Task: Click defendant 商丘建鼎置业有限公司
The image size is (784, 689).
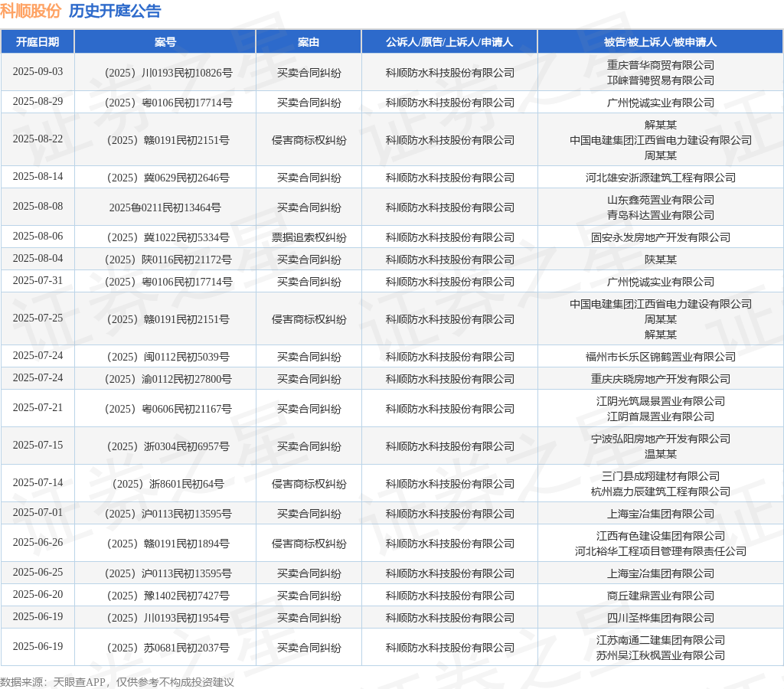Action: [661, 596]
